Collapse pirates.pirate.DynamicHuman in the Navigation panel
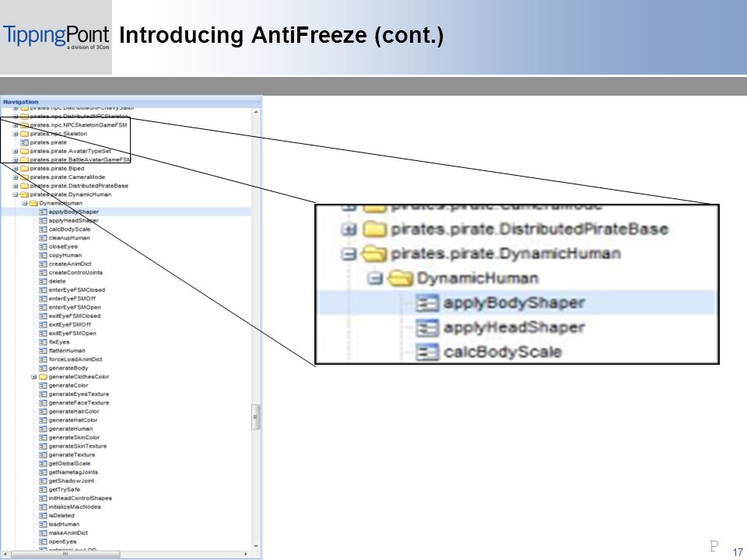Image resolution: width=747 pixels, height=560 pixels. 16,194
